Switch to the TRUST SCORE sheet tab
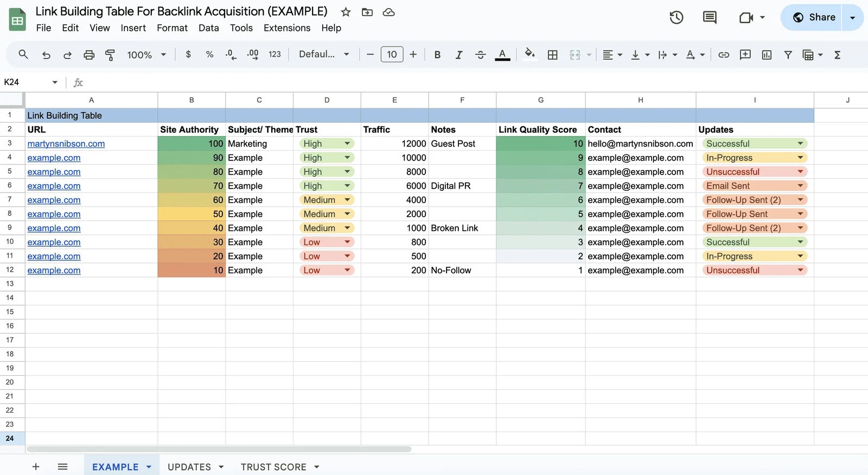Viewport: 868px width, 475px height. (x=273, y=467)
